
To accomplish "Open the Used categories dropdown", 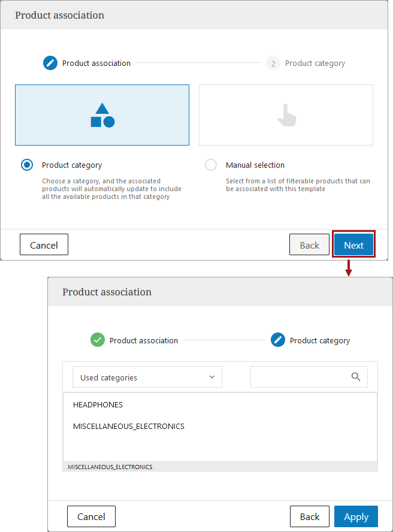I will 147,377.
